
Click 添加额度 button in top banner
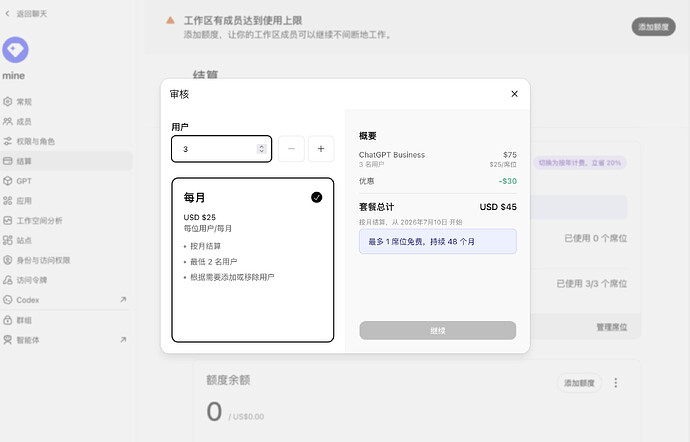653,27
